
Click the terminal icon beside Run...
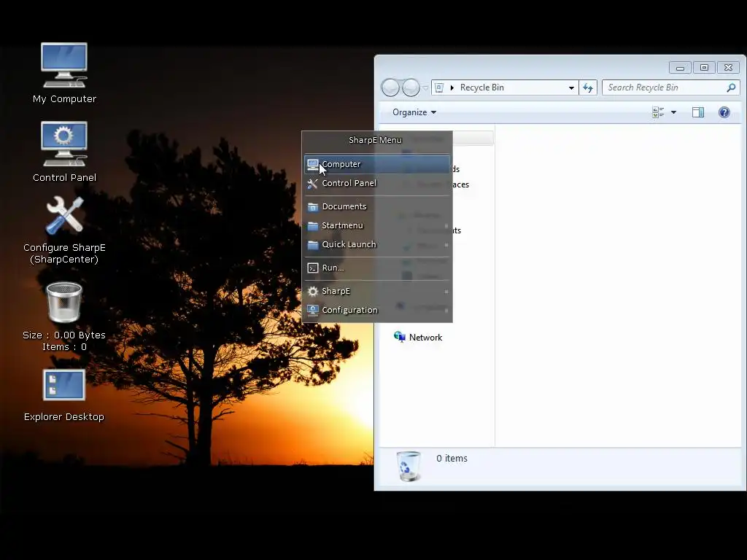[312, 268]
